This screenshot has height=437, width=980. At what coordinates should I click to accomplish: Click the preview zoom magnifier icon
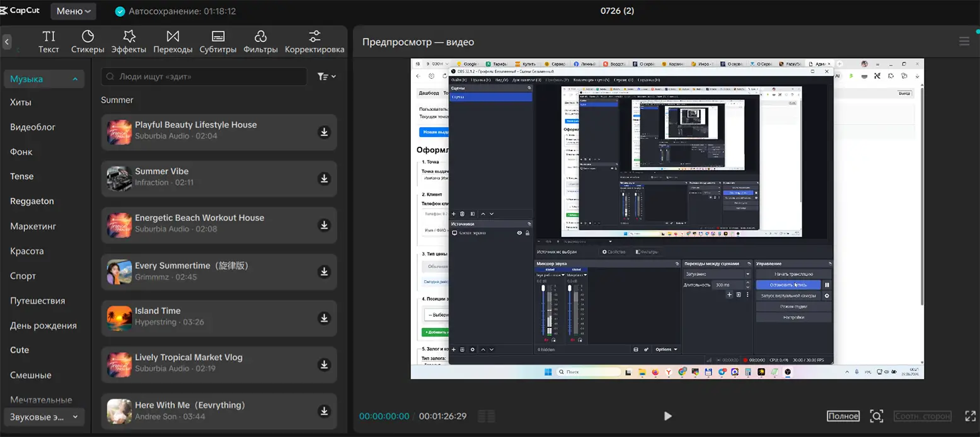tap(876, 416)
